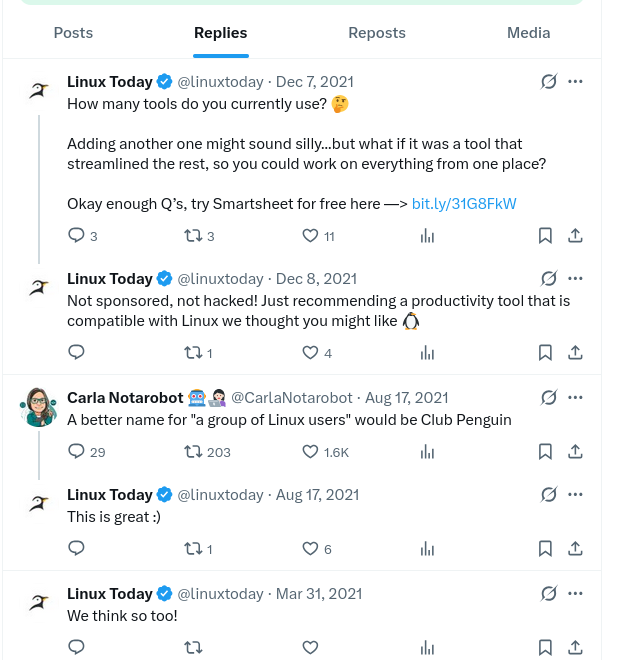628x660 pixels.
Task: Click the Grok icon on Dec 7 tweet
Action: pos(549,82)
